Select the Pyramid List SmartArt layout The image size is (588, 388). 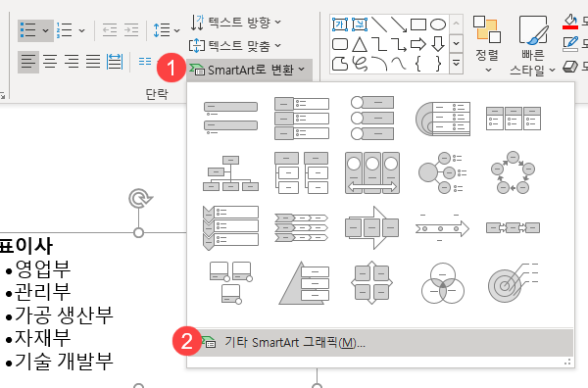click(x=304, y=282)
